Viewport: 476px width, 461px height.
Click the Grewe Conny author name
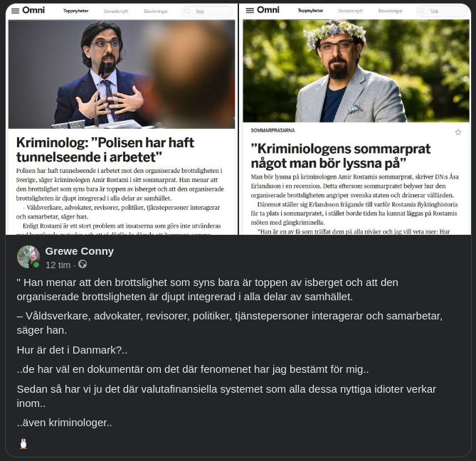[x=80, y=251]
